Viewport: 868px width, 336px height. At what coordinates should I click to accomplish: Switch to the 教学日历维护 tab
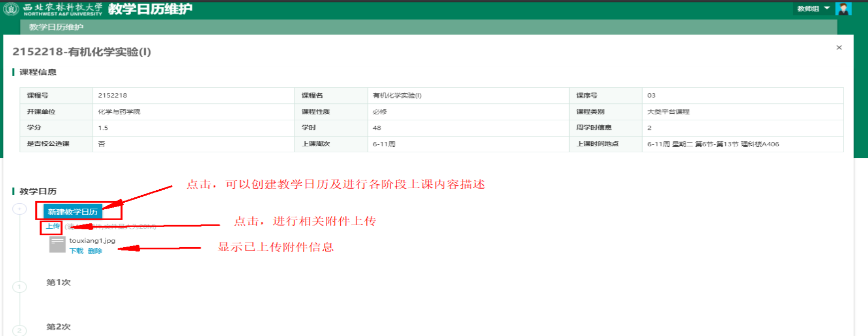[56, 27]
